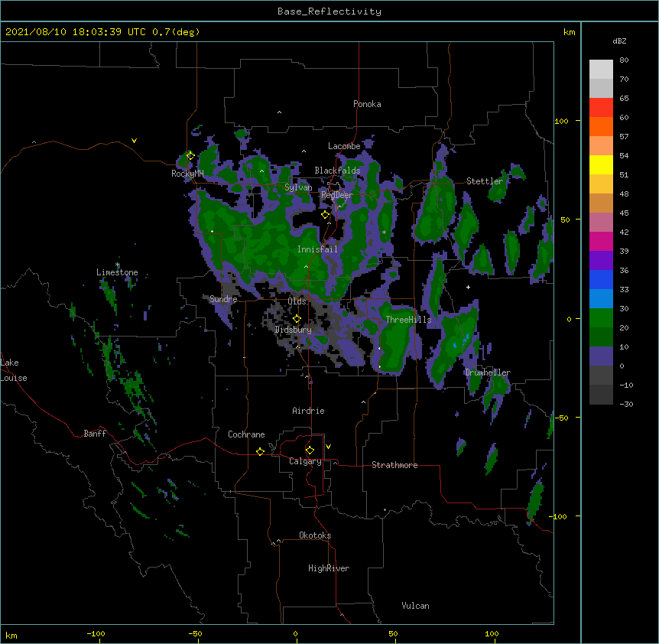Click the RockyMH label
The width and height of the screenshot is (659, 644).
(187, 173)
